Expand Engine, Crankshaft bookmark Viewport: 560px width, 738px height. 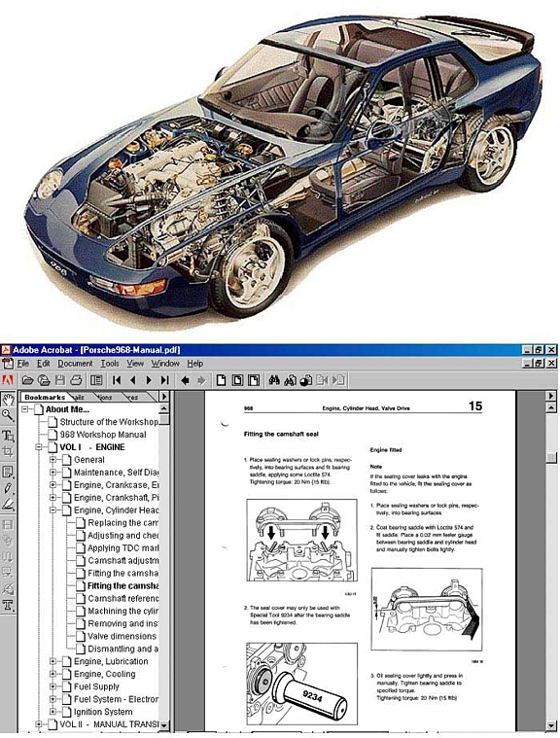(x=53, y=498)
